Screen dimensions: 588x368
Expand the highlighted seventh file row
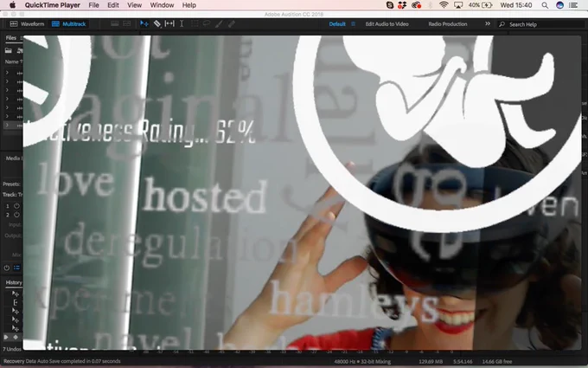7,125
